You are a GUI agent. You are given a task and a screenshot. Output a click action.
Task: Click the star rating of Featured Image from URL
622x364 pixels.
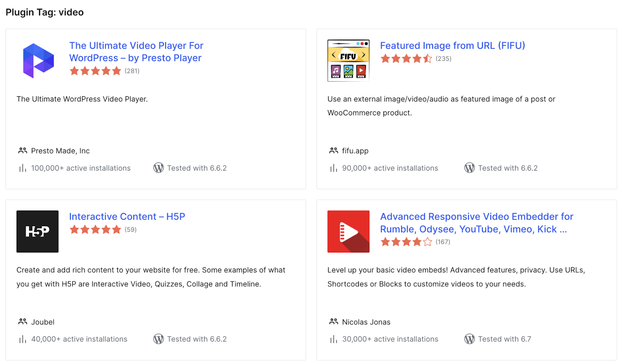(406, 59)
